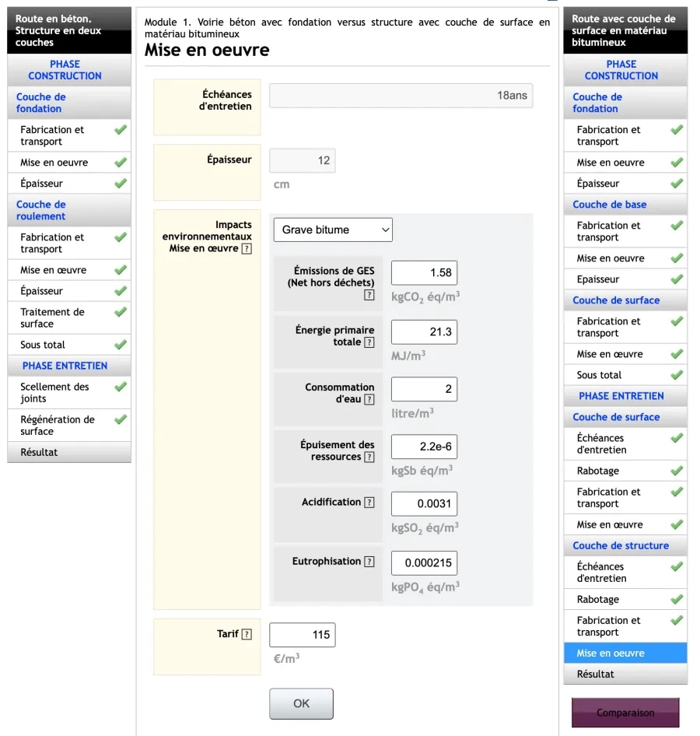Open Epaisseur under Couche de base
The height and width of the screenshot is (736, 700).
click(x=625, y=279)
